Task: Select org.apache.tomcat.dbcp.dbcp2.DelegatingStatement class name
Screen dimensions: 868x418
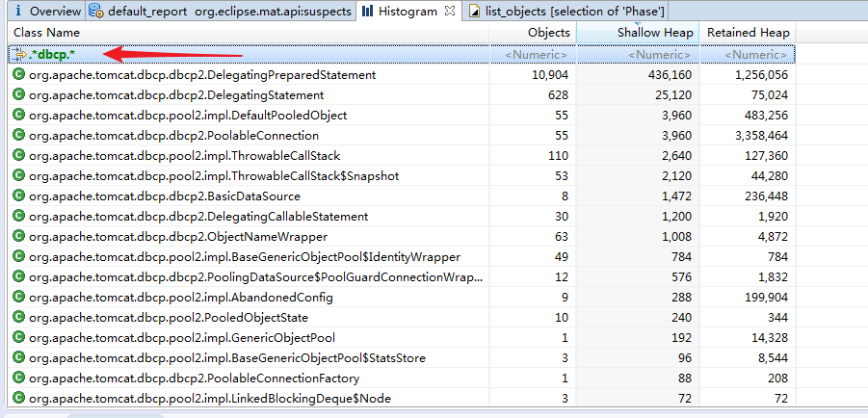Action: [x=176, y=95]
